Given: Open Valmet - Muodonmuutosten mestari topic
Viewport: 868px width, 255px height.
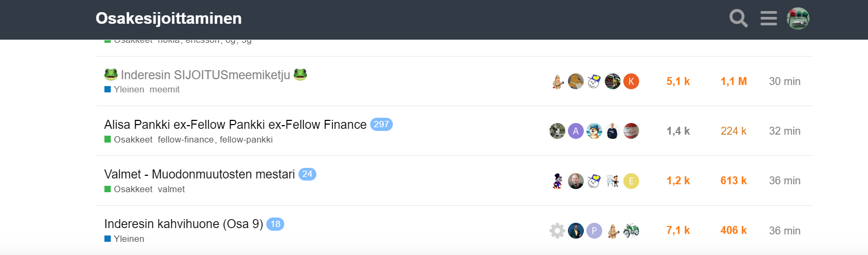Looking at the screenshot, I should [199, 174].
